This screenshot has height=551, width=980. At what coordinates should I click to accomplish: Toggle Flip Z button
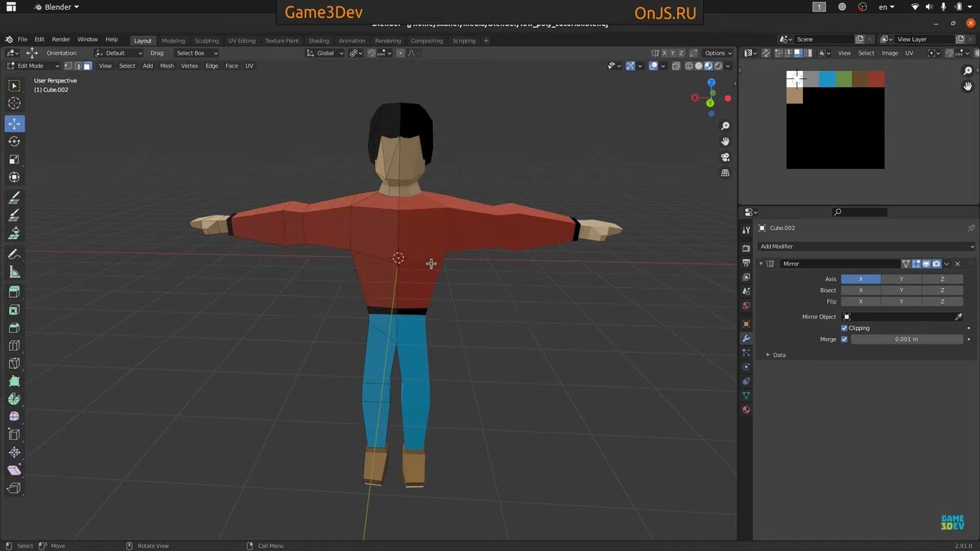point(942,302)
